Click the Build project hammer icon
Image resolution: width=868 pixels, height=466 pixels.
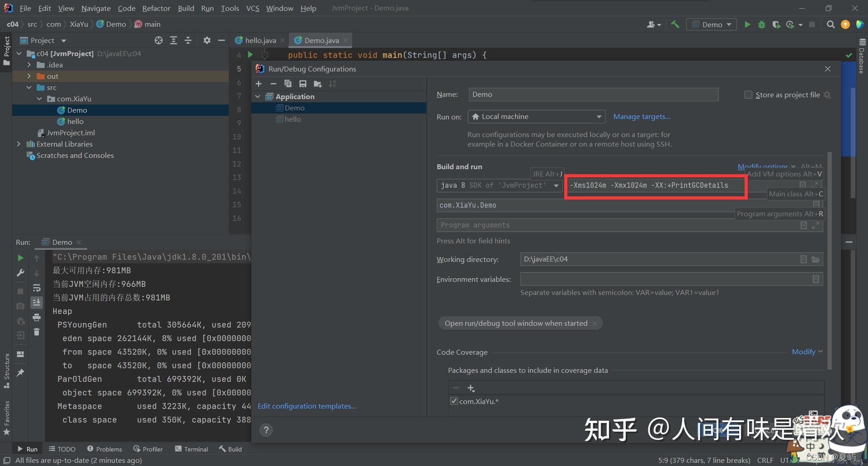click(675, 24)
